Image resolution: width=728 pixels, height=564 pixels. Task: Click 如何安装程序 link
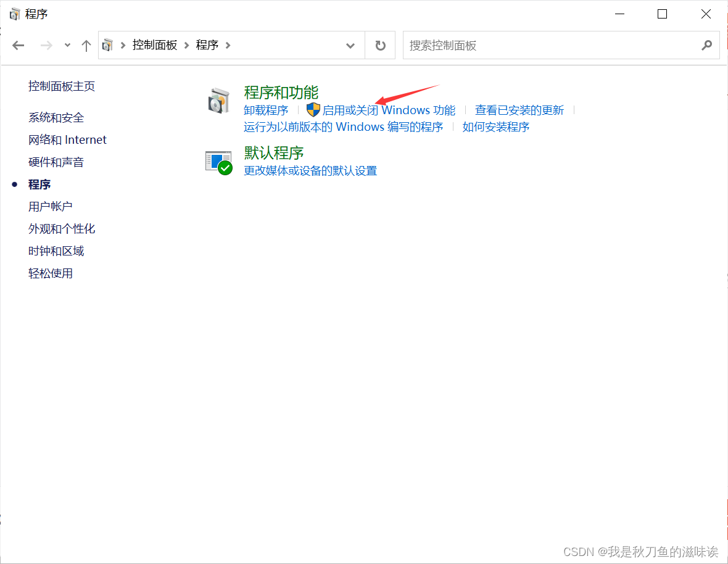(x=496, y=126)
